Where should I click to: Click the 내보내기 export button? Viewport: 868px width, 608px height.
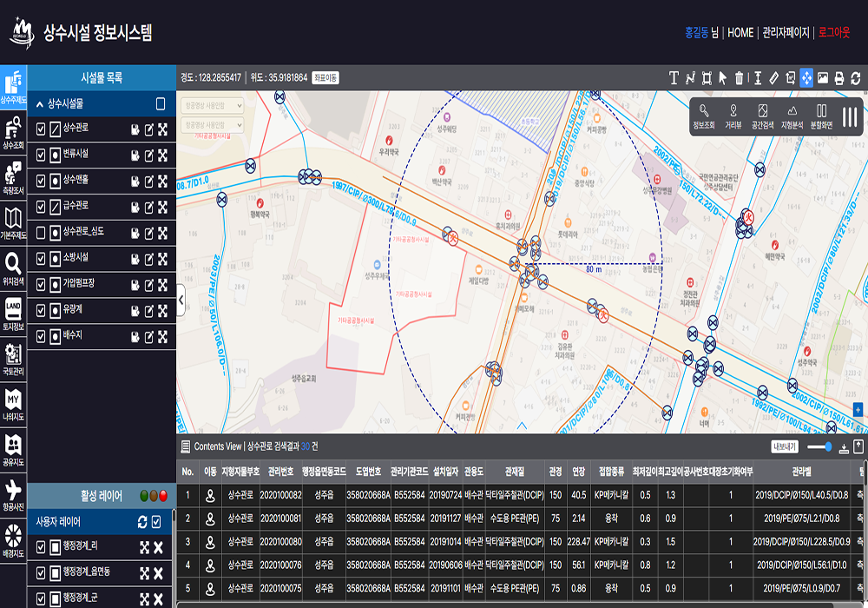(x=785, y=446)
